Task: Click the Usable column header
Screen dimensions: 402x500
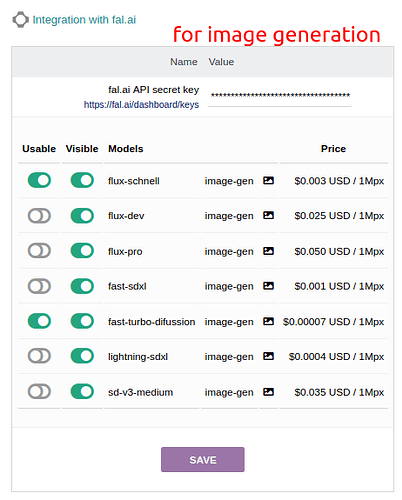Action: pyautogui.click(x=39, y=149)
